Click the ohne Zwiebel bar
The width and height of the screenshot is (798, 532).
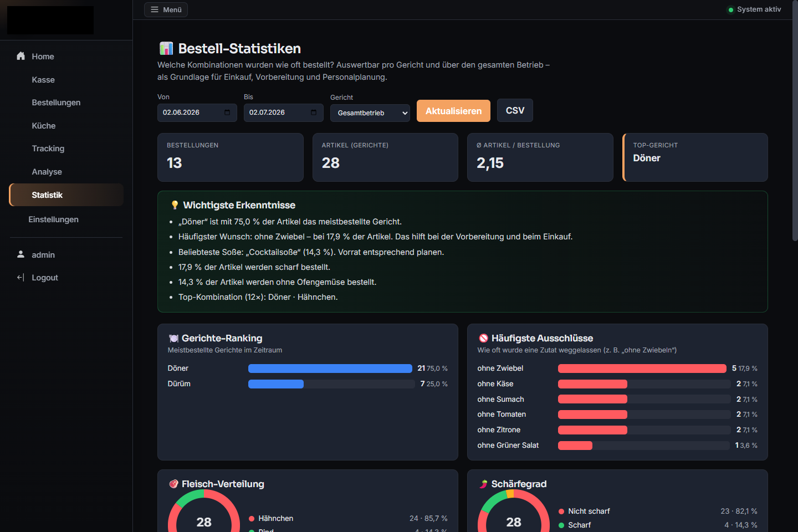pyautogui.click(x=642, y=369)
